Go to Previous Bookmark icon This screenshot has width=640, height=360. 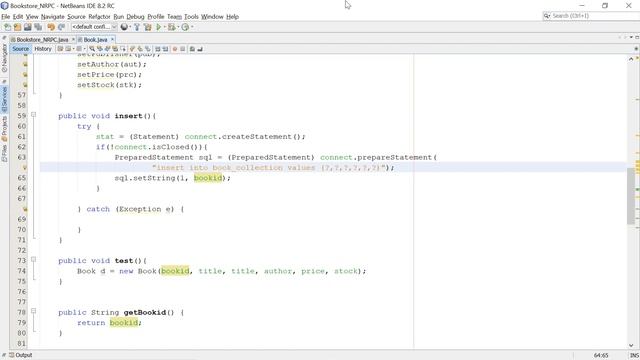pos(131,49)
